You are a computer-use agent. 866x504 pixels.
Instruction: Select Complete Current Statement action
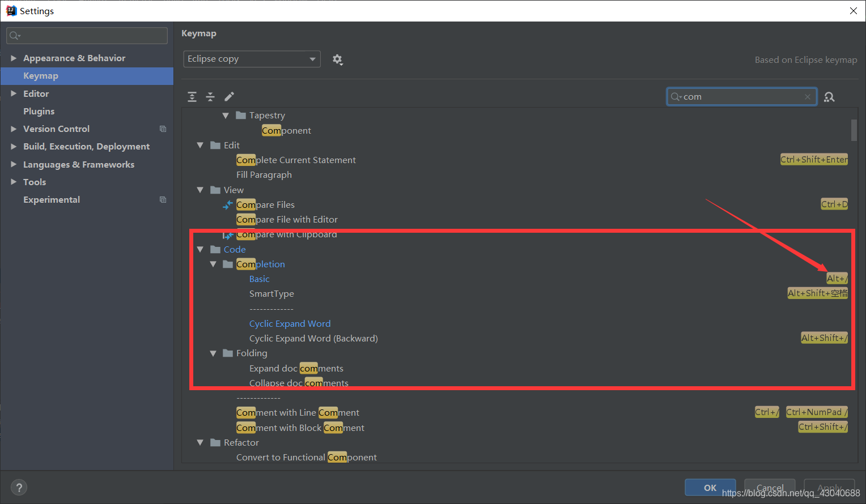tap(296, 160)
